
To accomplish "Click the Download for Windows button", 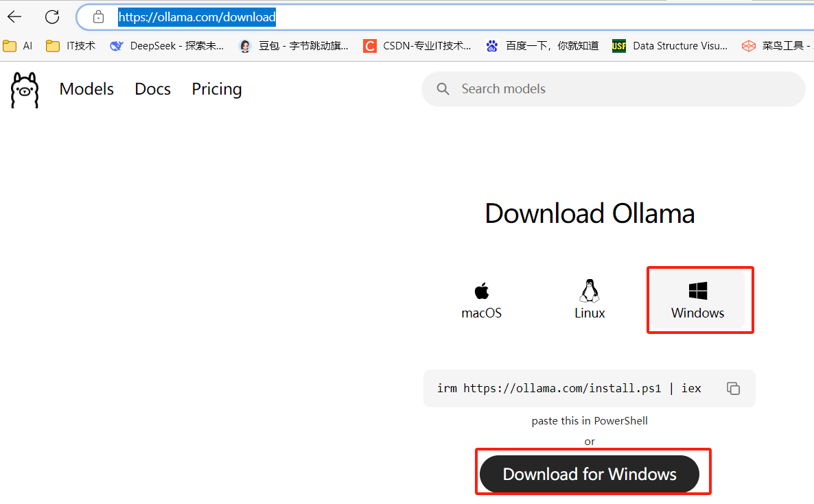I will tap(589, 474).
